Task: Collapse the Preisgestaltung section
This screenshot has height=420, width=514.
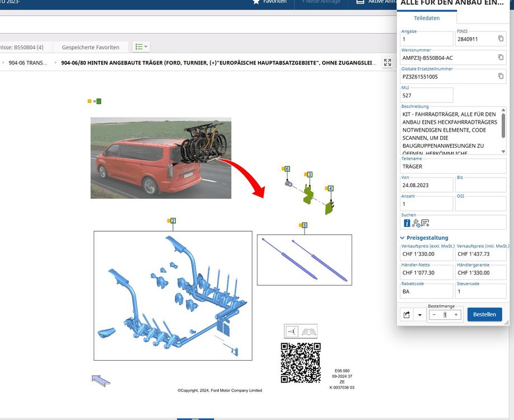Action: click(x=424, y=237)
